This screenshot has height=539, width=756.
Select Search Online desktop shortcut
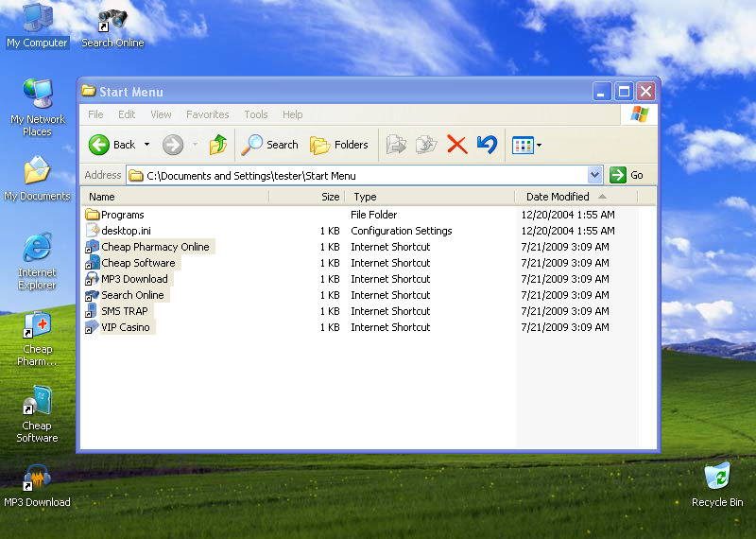pos(112,28)
